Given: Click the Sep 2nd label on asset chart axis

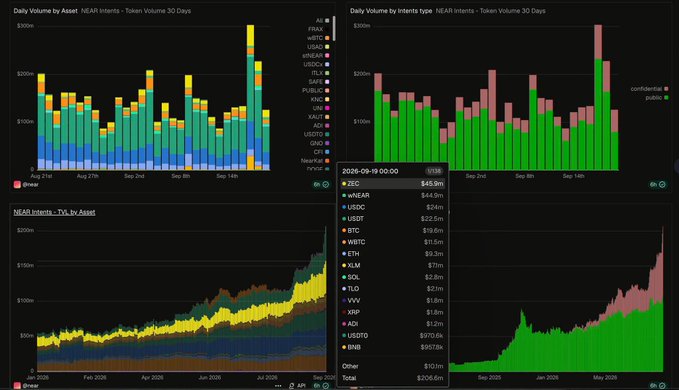Looking at the screenshot, I should click(x=134, y=176).
